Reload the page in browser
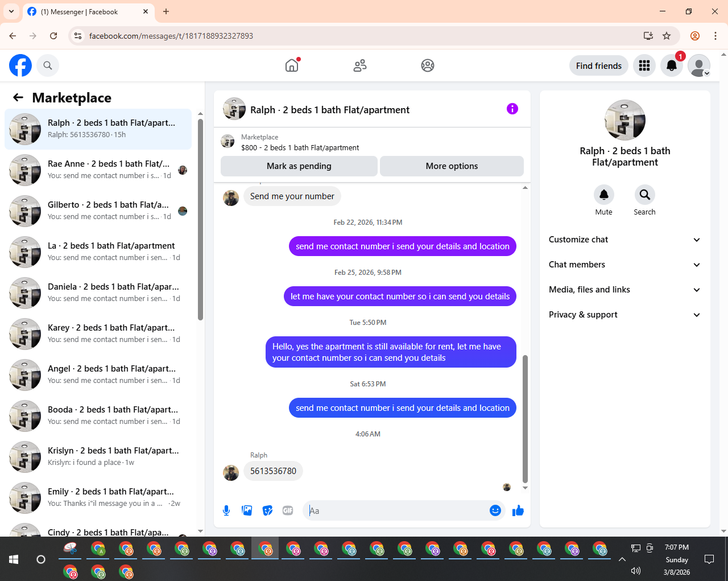728x581 pixels. tap(53, 36)
